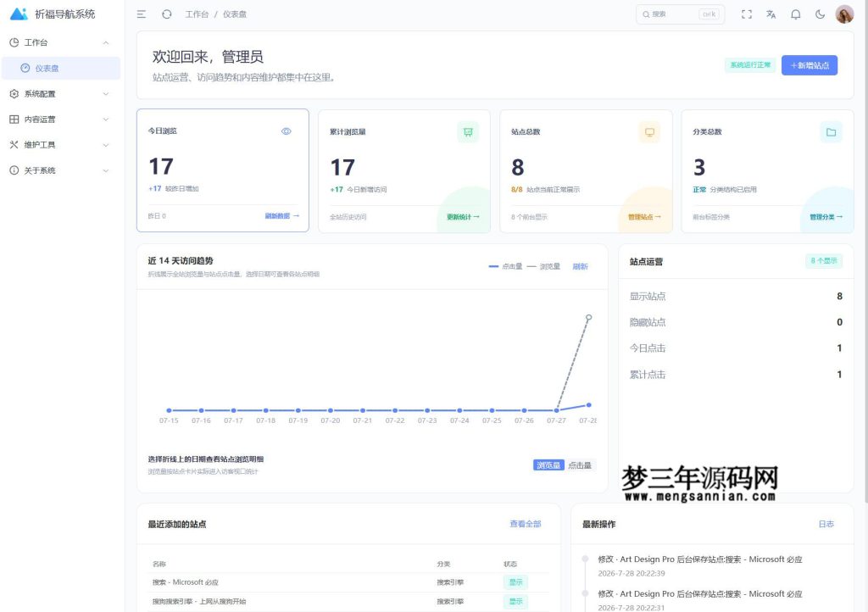Click the 显示站点 value row
Screen dimensions: 868x612
[736, 296]
